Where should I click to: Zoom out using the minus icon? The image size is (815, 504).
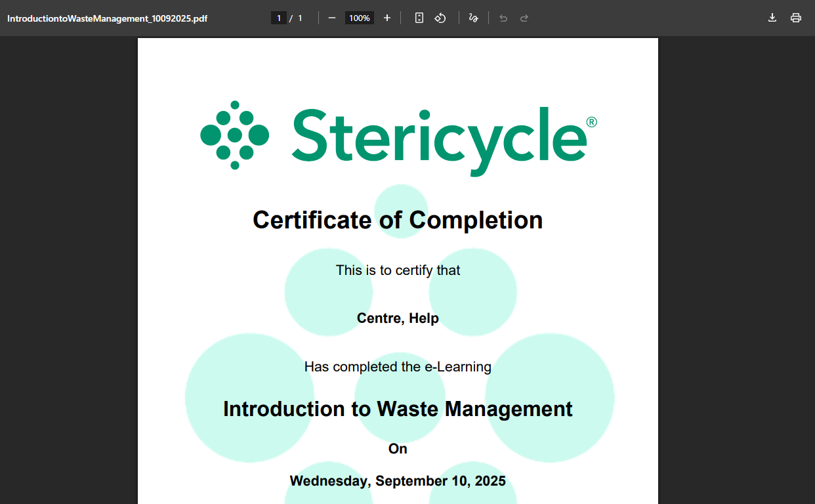click(x=333, y=18)
